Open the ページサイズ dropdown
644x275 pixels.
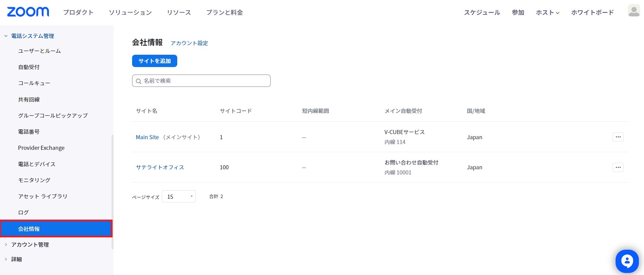click(179, 197)
